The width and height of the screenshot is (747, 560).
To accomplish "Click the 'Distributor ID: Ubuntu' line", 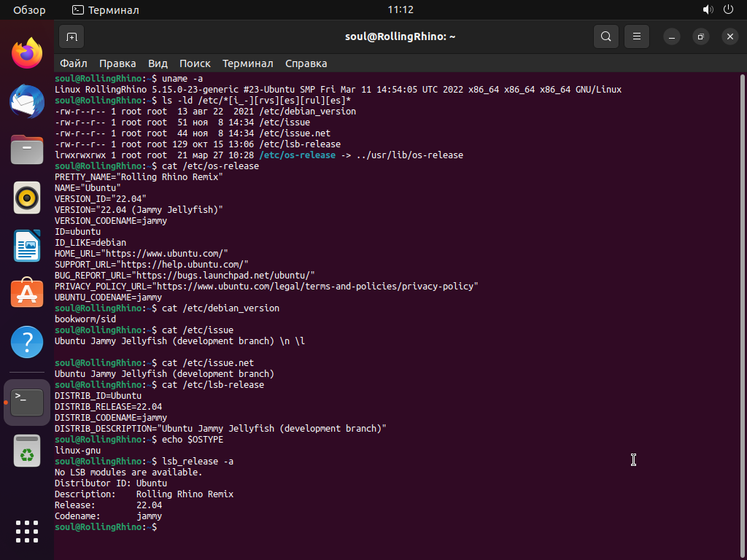I will pos(111,483).
